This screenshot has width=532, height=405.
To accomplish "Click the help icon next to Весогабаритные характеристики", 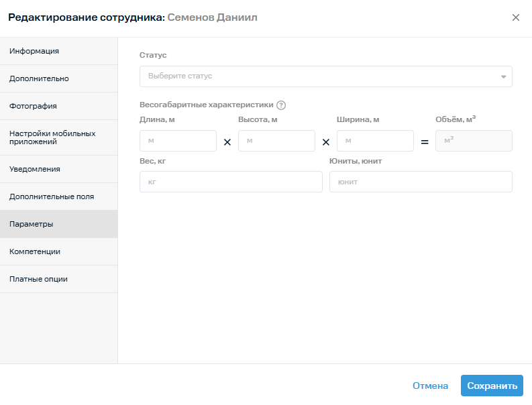I will point(281,105).
